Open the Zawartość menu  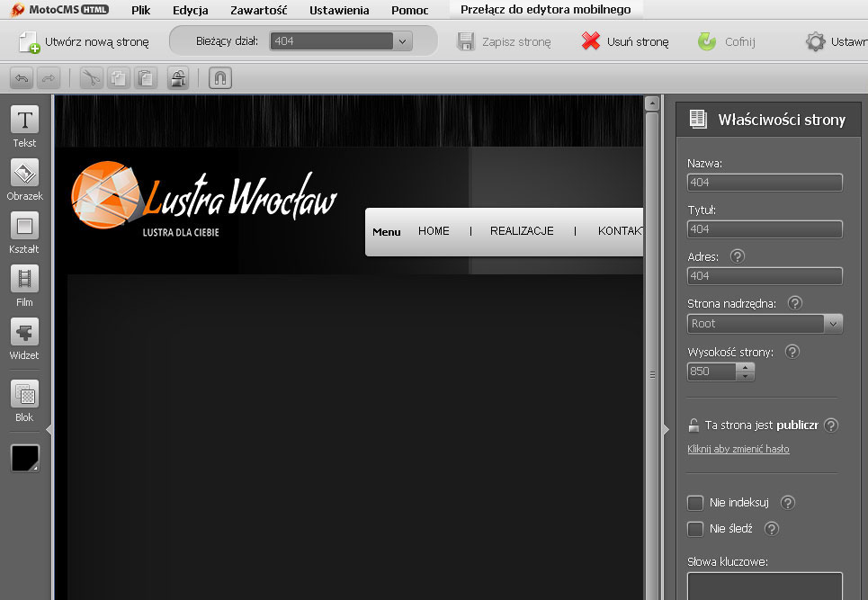tap(258, 11)
